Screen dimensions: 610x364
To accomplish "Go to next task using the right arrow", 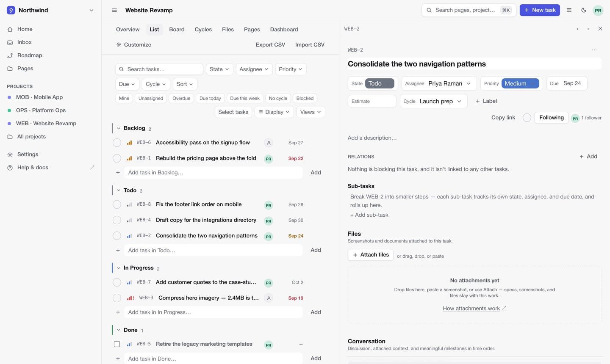I will pyautogui.click(x=588, y=29).
